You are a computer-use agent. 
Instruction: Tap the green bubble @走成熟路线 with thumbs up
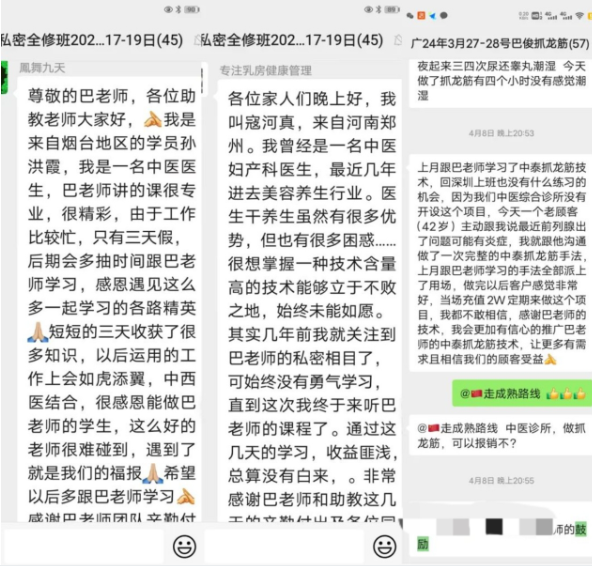click(523, 394)
